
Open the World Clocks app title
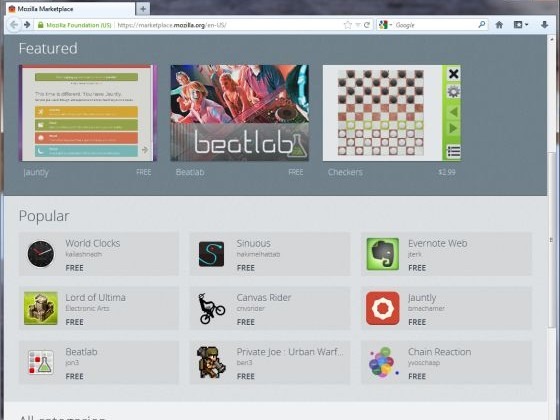point(92,243)
